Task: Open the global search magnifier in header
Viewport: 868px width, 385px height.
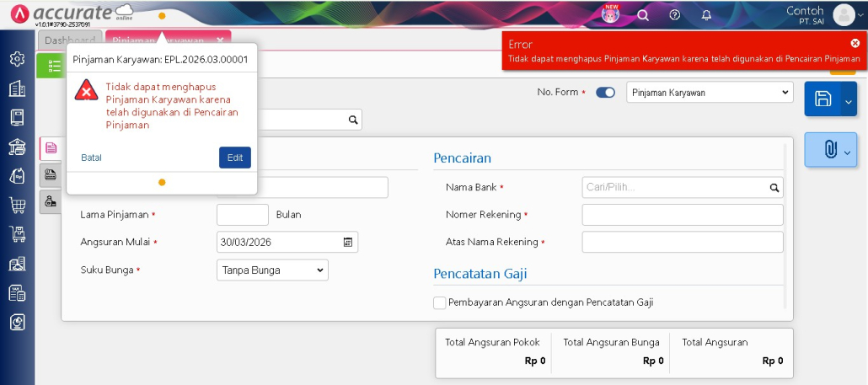Action: pyautogui.click(x=643, y=15)
